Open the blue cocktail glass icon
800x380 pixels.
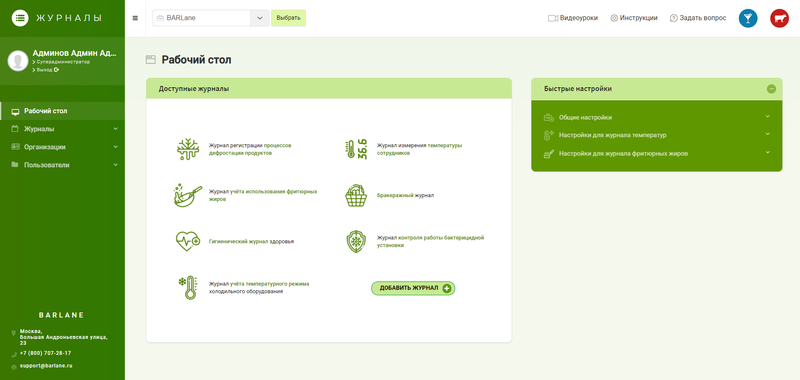pos(748,18)
